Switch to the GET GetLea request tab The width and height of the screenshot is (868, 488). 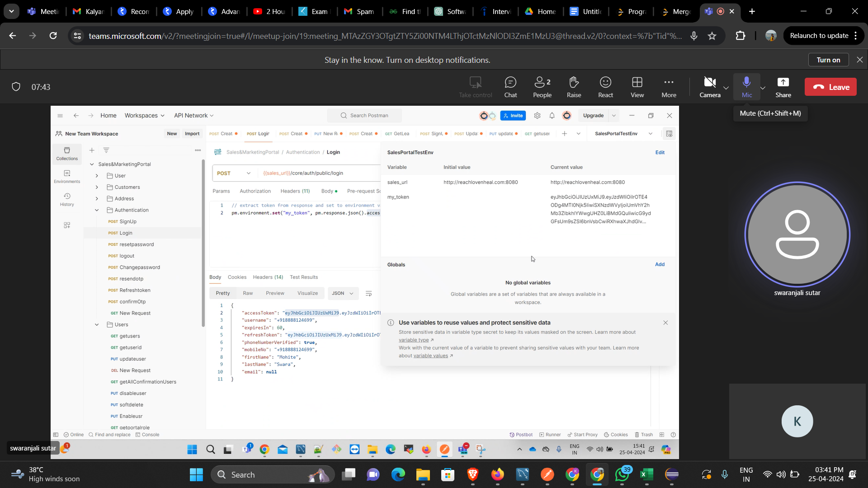click(397, 134)
